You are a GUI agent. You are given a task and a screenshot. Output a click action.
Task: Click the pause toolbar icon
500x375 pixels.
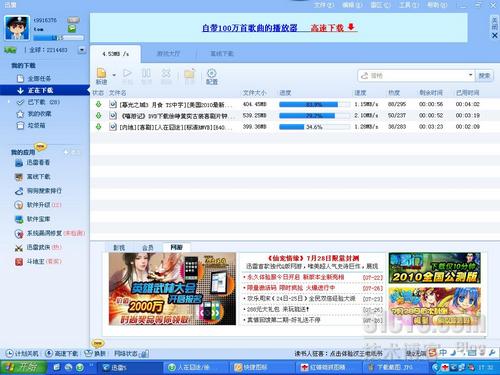coord(146,76)
